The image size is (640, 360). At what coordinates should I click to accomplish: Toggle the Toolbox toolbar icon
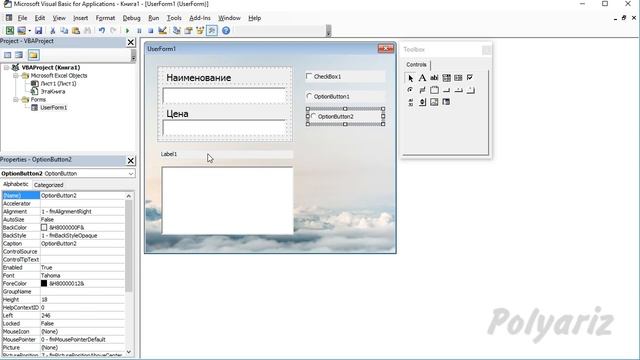[x=212, y=31]
